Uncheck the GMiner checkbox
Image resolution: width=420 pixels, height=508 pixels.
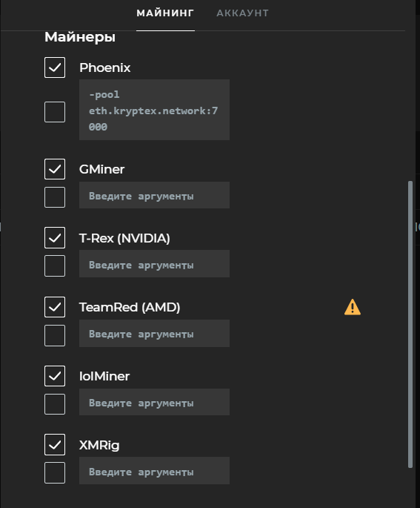pyautogui.click(x=55, y=169)
